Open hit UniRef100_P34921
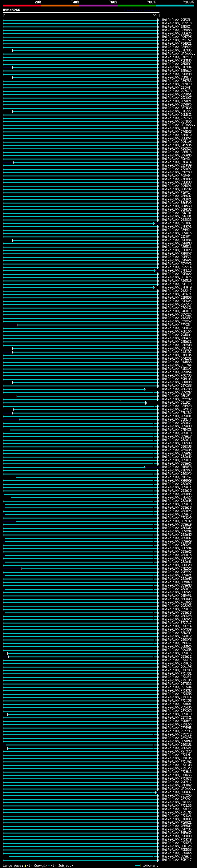The width and height of the screenshot is (197, 868). (177, 43)
